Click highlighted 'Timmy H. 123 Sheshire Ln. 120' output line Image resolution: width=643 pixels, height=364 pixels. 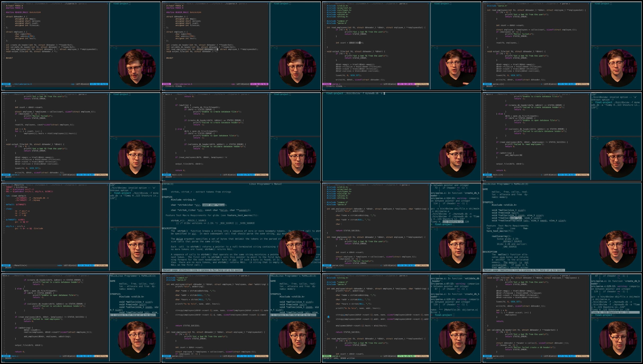tap(610, 312)
